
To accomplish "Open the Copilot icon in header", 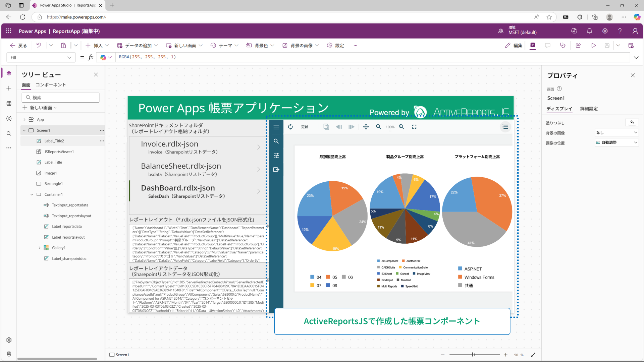I will click(x=574, y=31).
